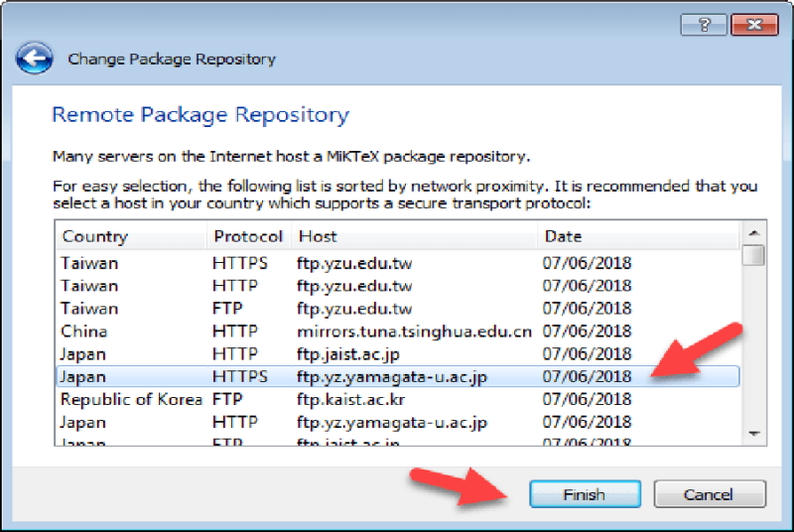Select Taiwan HTTPS ftp.yzu.edu.tw row
Image resolution: width=794 pixels, height=532 pixels.
pyautogui.click(x=398, y=263)
